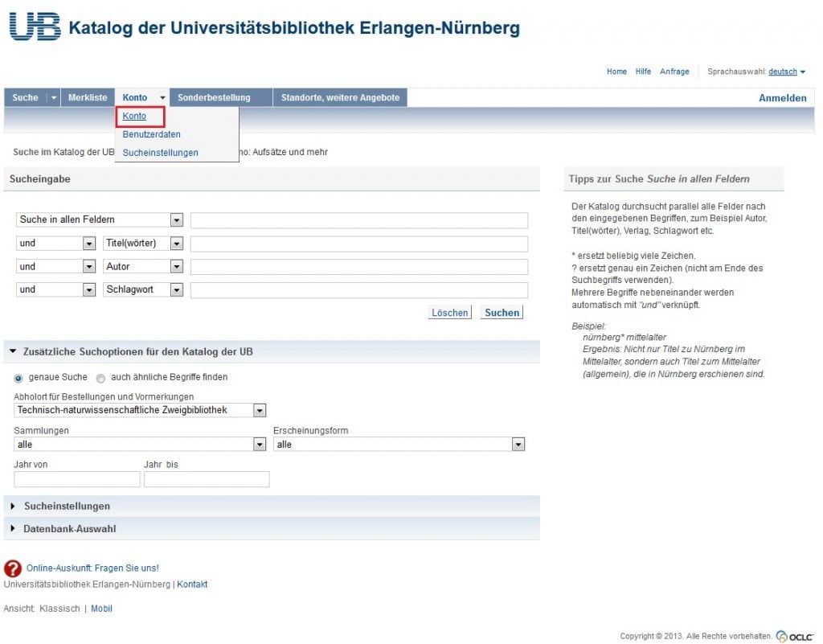Image resolution: width=823 pixels, height=644 pixels.
Task: Click the red Online-Auskunft question mark icon
Action: point(13,568)
